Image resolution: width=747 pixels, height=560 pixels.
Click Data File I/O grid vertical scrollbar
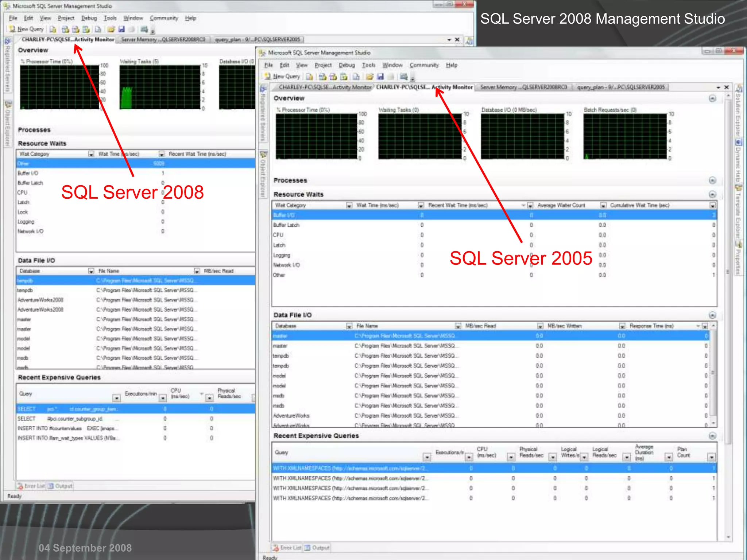click(x=713, y=374)
